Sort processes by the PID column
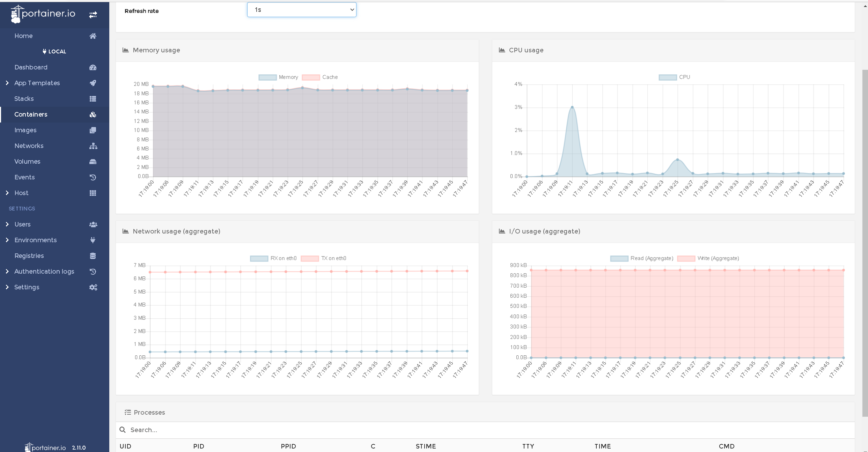 click(x=199, y=446)
